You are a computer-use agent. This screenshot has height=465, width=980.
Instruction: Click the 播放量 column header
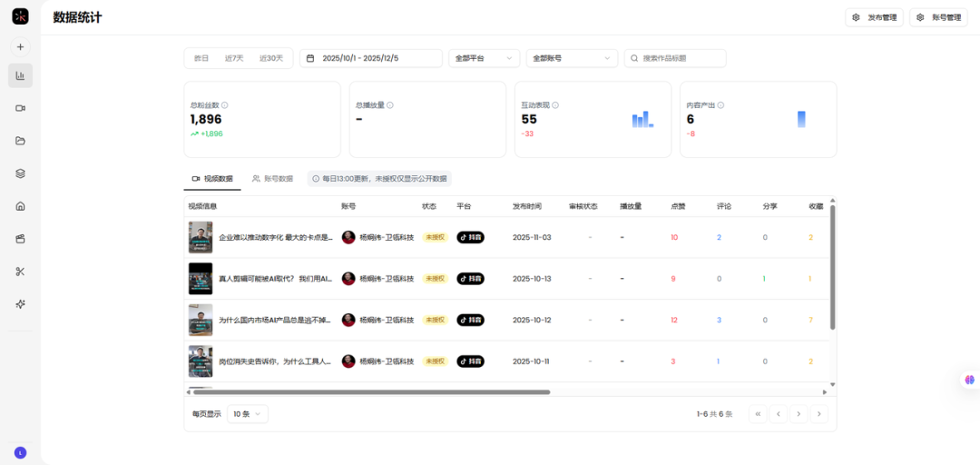click(631, 206)
